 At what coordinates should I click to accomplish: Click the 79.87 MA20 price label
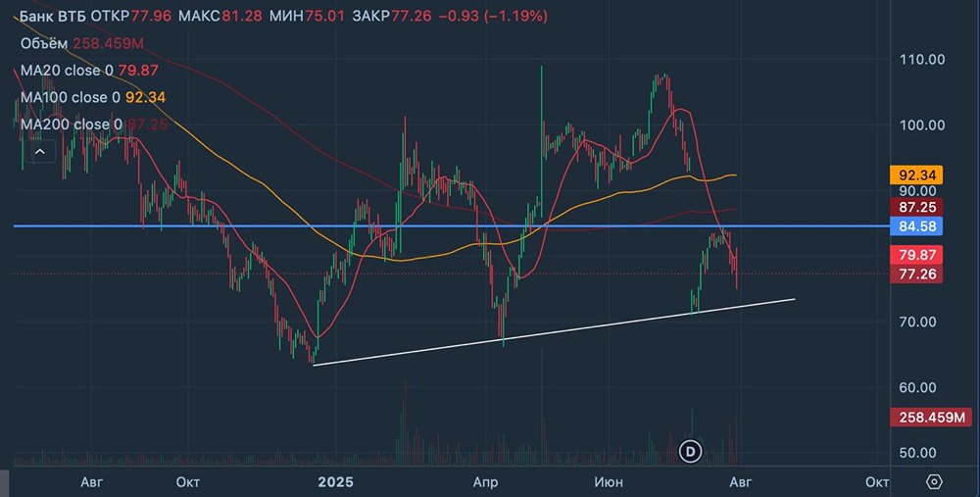pyautogui.click(x=917, y=255)
